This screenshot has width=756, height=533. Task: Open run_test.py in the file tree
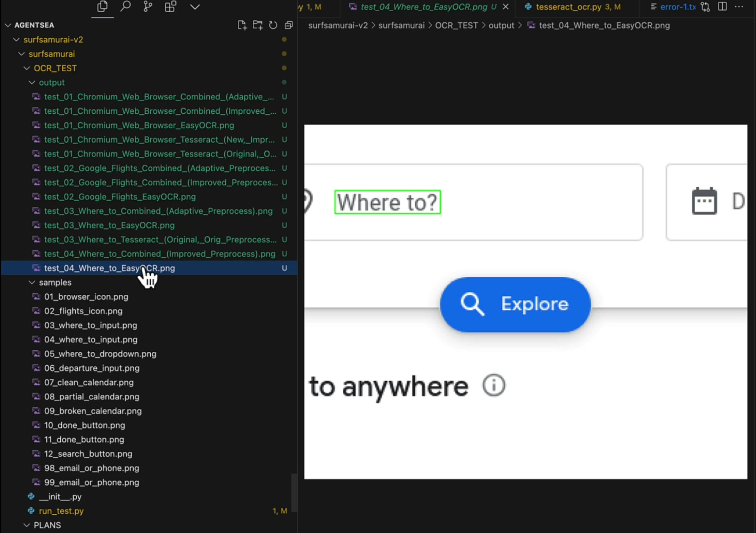coord(61,511)
